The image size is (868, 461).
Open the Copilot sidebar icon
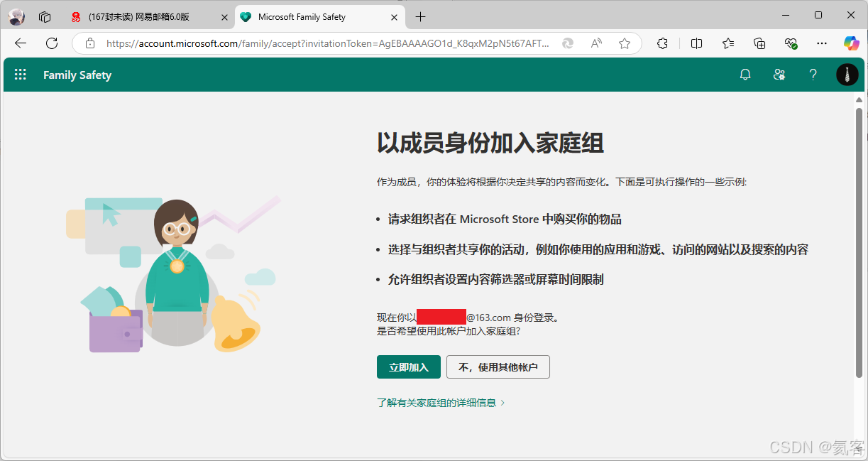(852, 43)
